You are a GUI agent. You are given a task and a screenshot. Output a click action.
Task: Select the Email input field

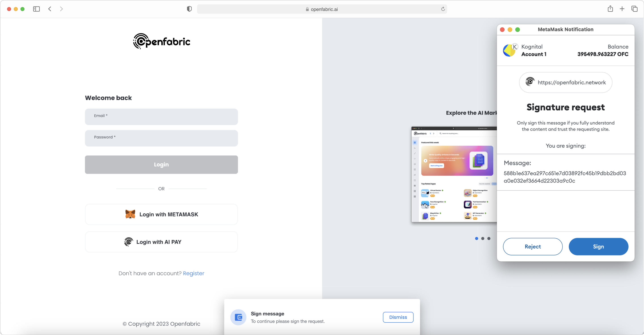point(161,116)
